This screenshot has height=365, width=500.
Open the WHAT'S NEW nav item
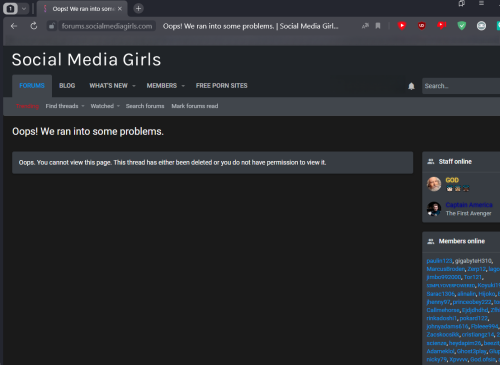[108, 86]
